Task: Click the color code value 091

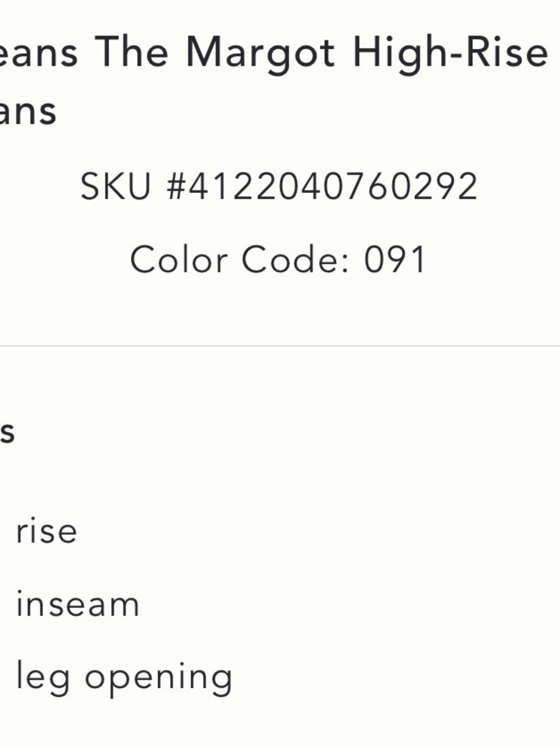Action: 395,260
